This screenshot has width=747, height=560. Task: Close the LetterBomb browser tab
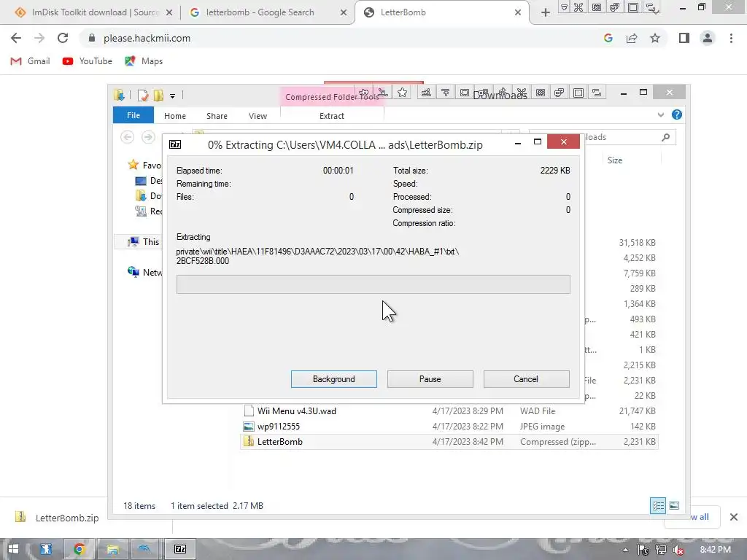pos(518,12)
